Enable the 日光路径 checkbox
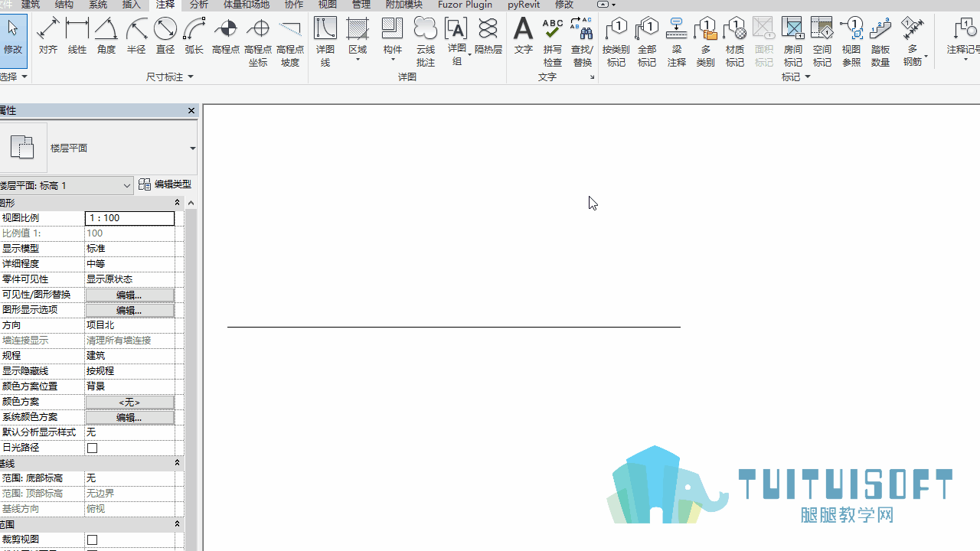This screenshot has width=980, height=551. pos(92,448)
